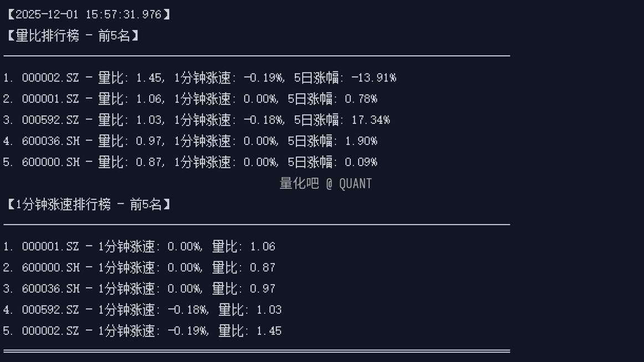Click the 5日涨幅 value 17.34%
The image size is (644, 362).
pyautogui.click(x=370, y=120)
